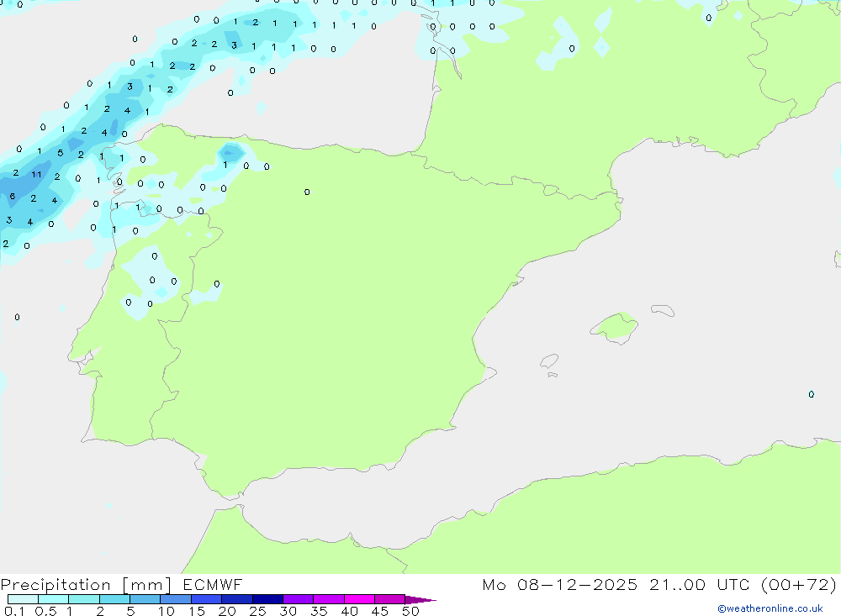Click the Menorca island outline
Viewport: 841px width, 616px height.
pos(662,311)
